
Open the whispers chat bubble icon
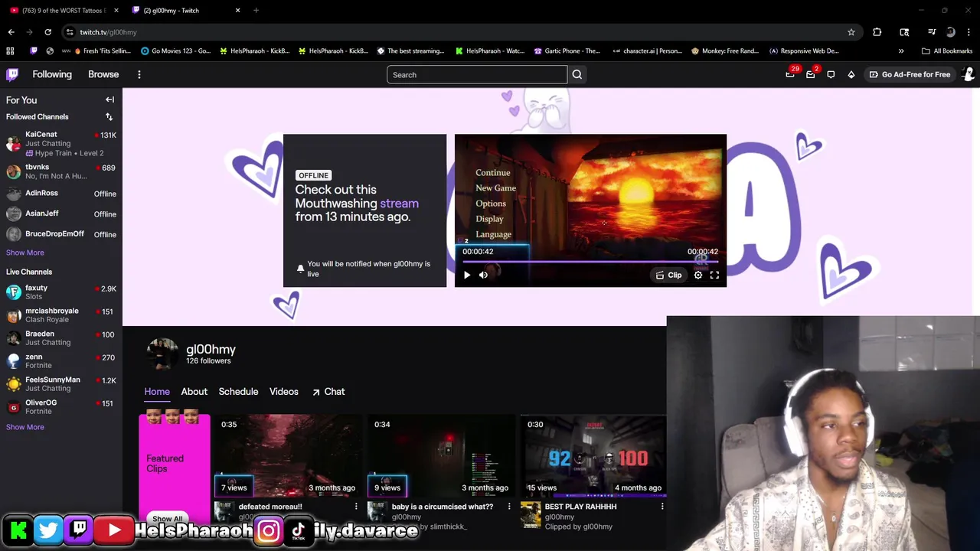[831, 74]
